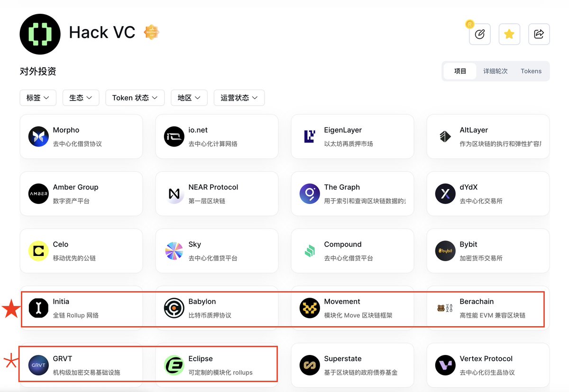The image size is (569, 392).
Task: Click the Morpho butterfly logo
Action: coord(38,137)
